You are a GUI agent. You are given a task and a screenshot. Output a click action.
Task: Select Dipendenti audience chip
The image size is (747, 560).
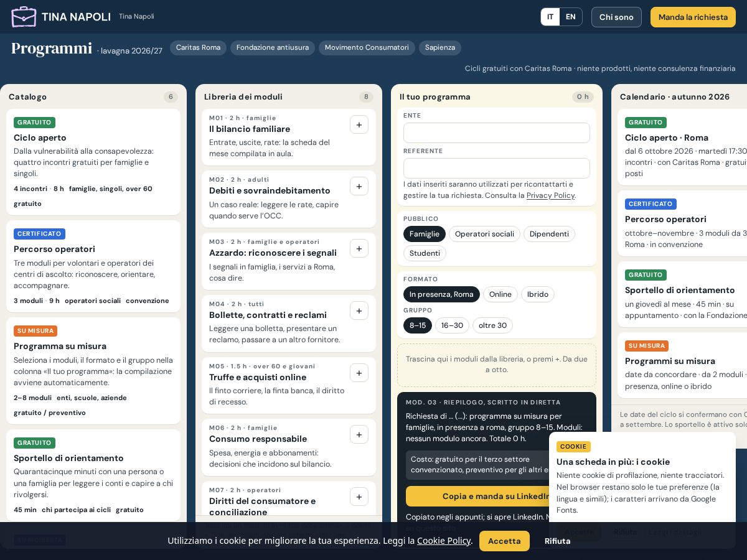click(549, 234)
